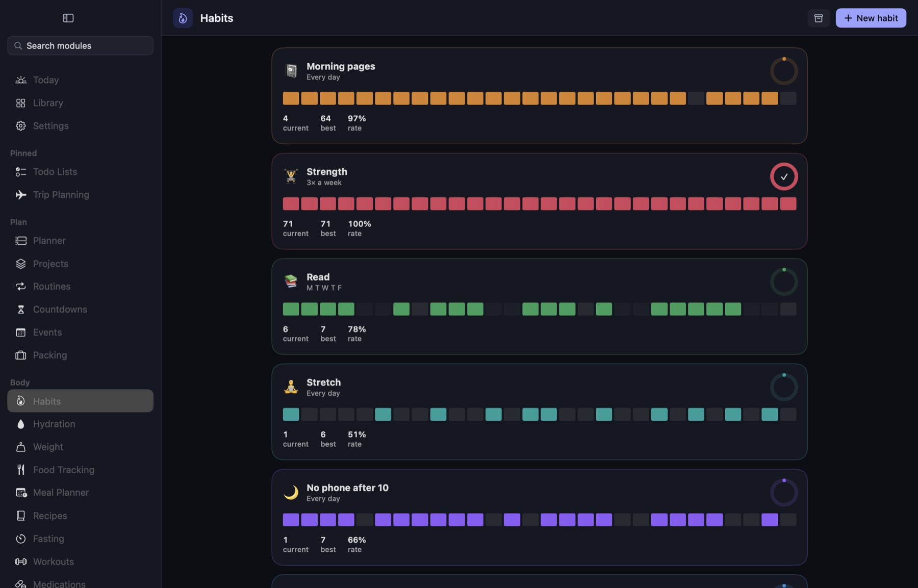918x588 pixels.
Task: Click the first purple square in No phone history
Action: 291,520
